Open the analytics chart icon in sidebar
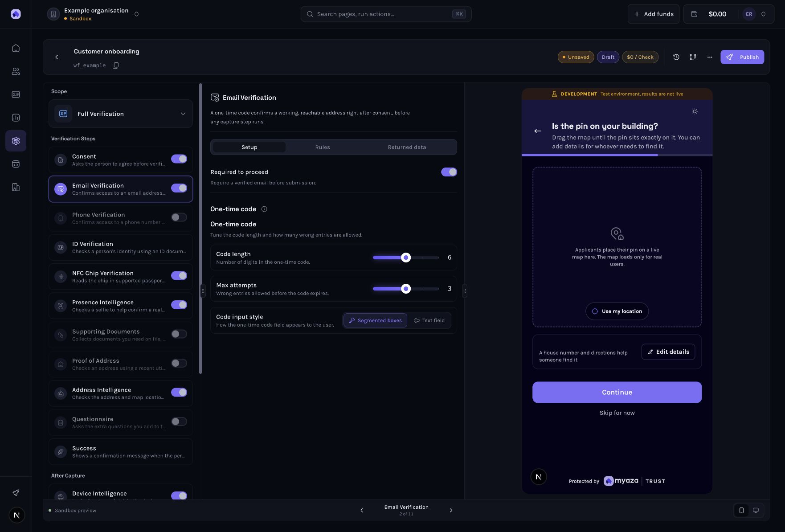Screen dimensions: 785x532 (16, 118)
